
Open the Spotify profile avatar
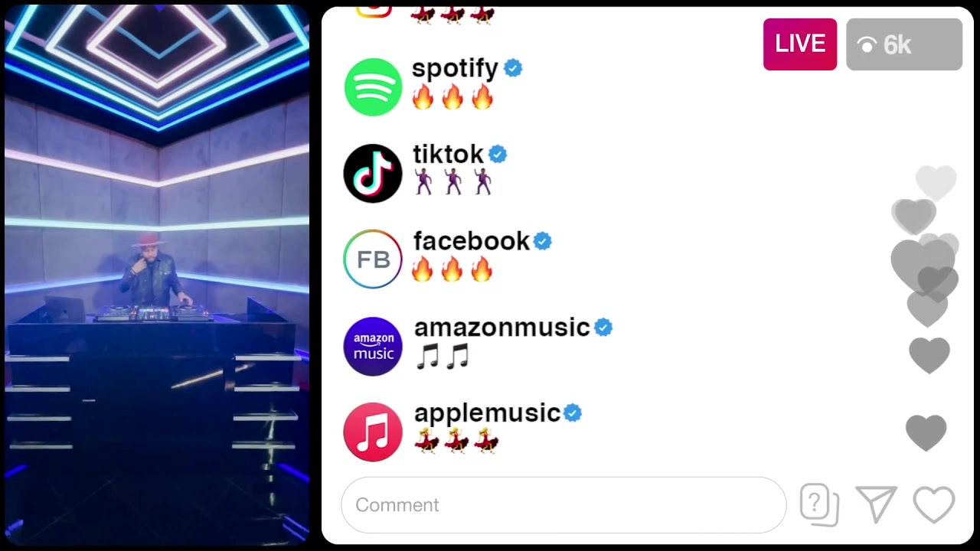point(373,87)
